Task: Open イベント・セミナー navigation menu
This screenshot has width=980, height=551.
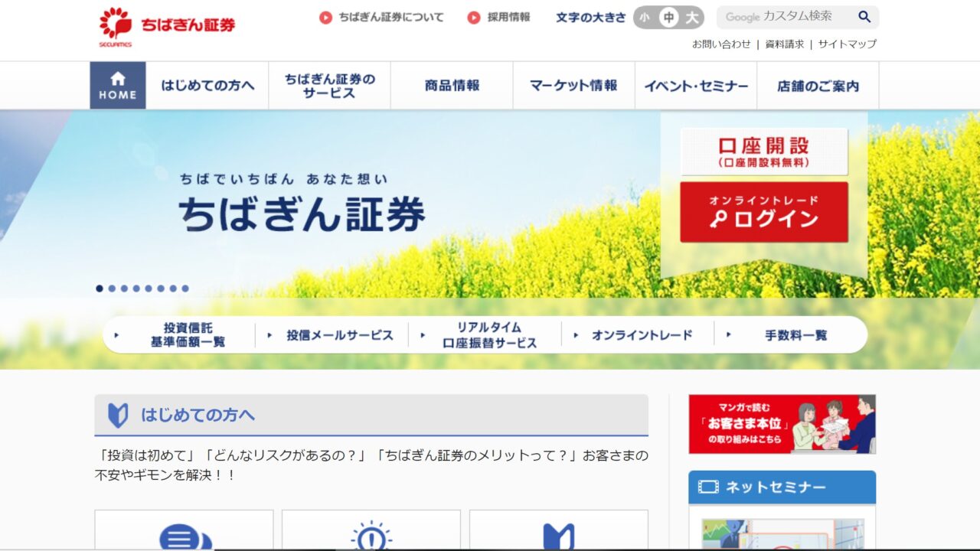Action: click(696, 86)
